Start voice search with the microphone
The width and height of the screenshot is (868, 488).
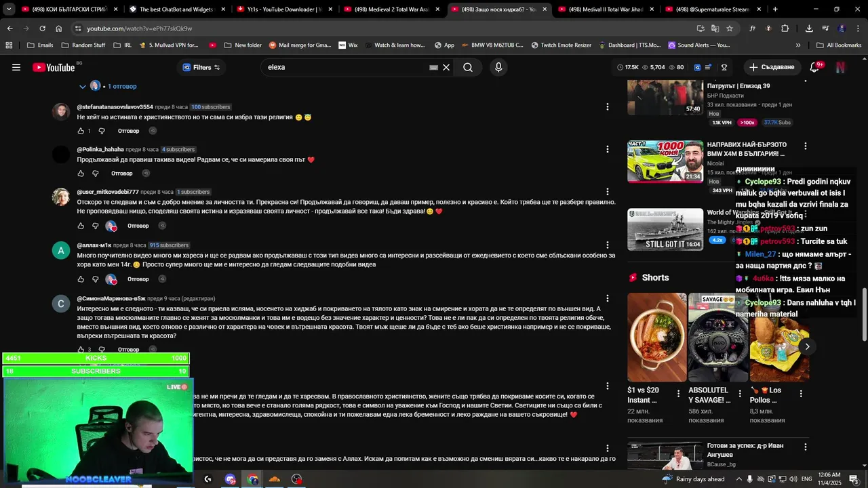[498, 67]
